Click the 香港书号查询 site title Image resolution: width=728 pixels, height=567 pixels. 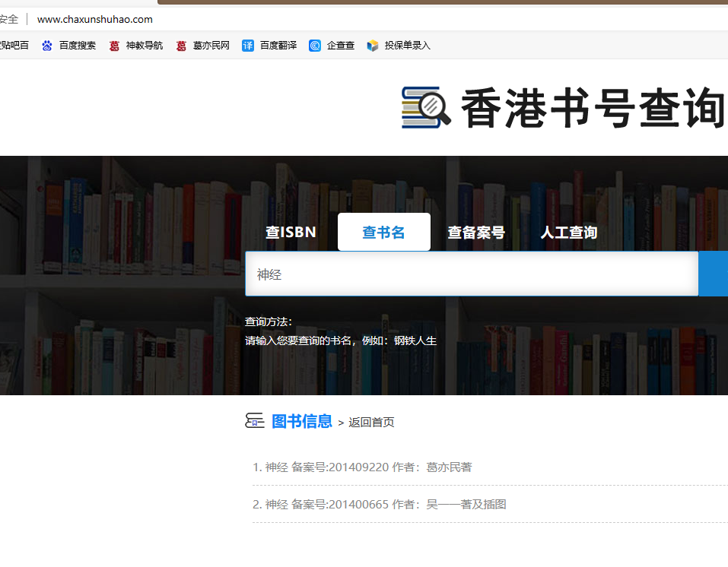pyautogui.click(x=592, y=109)
